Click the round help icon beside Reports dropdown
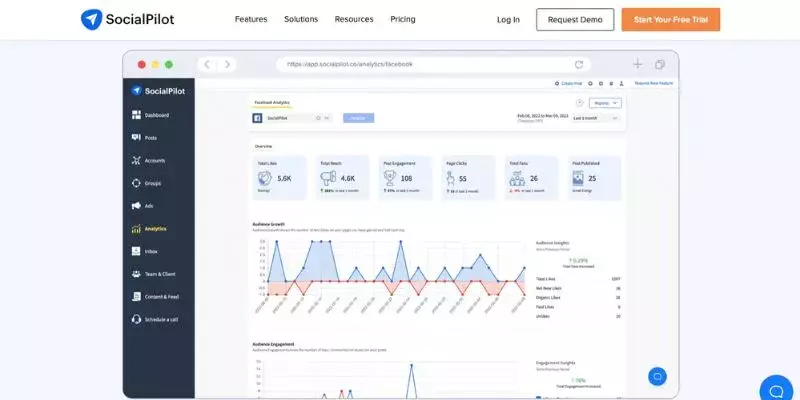The height and width of the screenshot is (400, 800). pyautogui.click(x=579, y=103)
